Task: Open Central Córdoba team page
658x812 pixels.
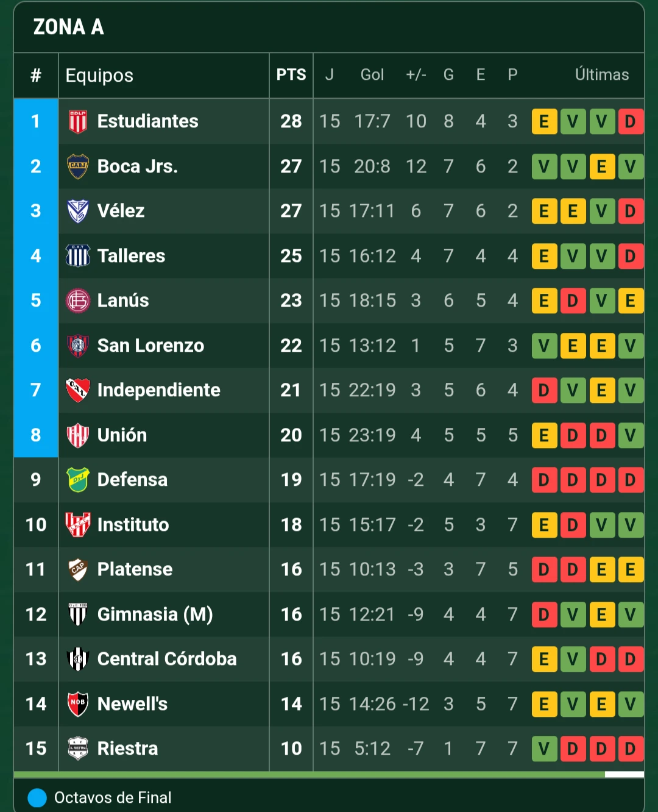Action: [167, 659]
